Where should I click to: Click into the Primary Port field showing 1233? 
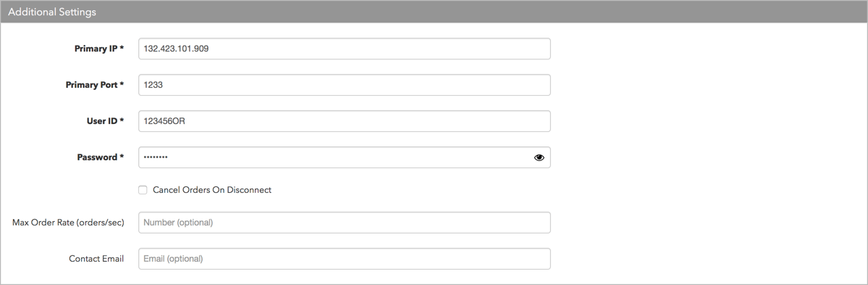click(345, 85)
